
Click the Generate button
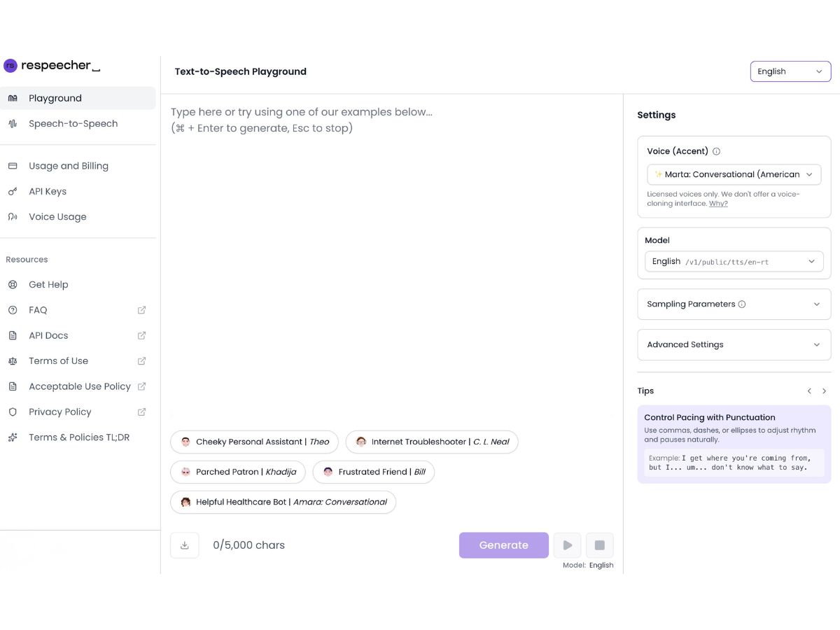[x=504, y=545]
